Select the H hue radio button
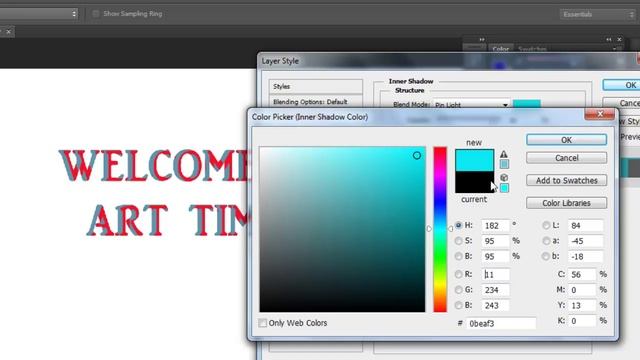The image size is (640, 360). click(x=458, y=225)
